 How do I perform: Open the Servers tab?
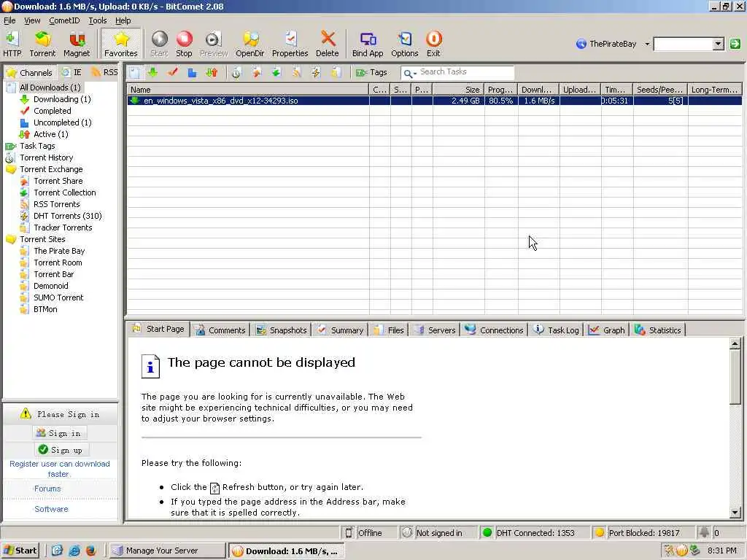coord(435,330)
